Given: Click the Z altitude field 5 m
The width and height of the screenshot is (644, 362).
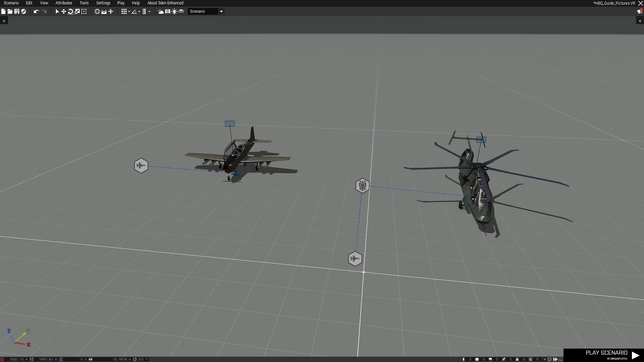Looking at the screenshot, I should click(76, 359).
